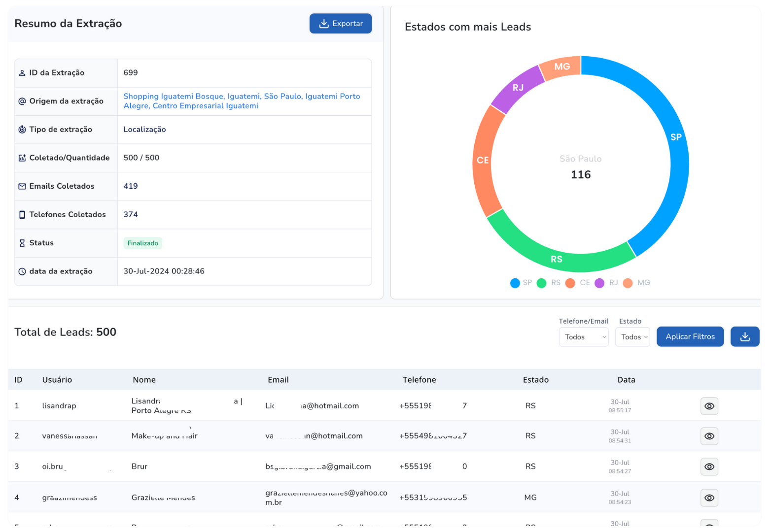
Task: Click the MG state cell in row 4
Action: pos(530,498)
